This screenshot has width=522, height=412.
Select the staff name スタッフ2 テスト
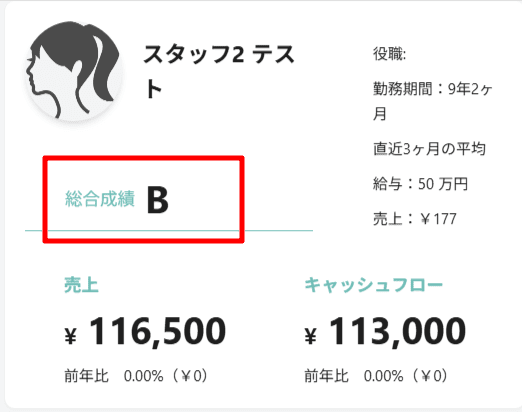coord(219,71)
